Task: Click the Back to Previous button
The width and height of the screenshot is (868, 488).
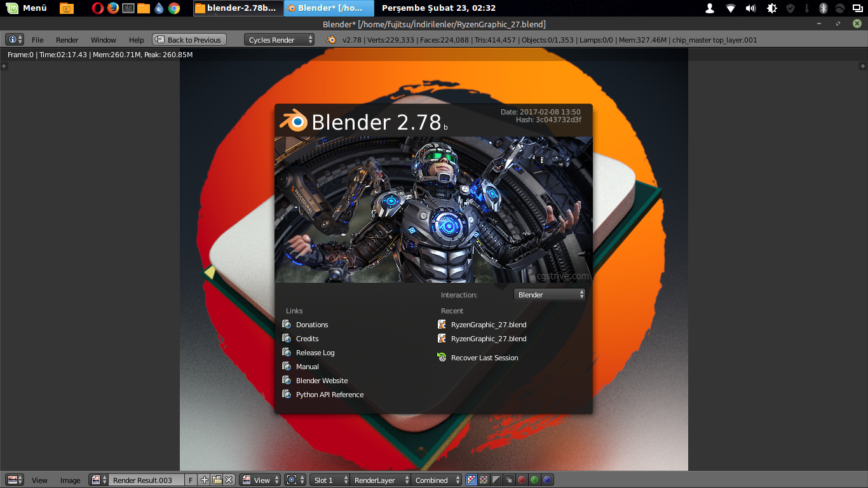Action: point(189,39)
